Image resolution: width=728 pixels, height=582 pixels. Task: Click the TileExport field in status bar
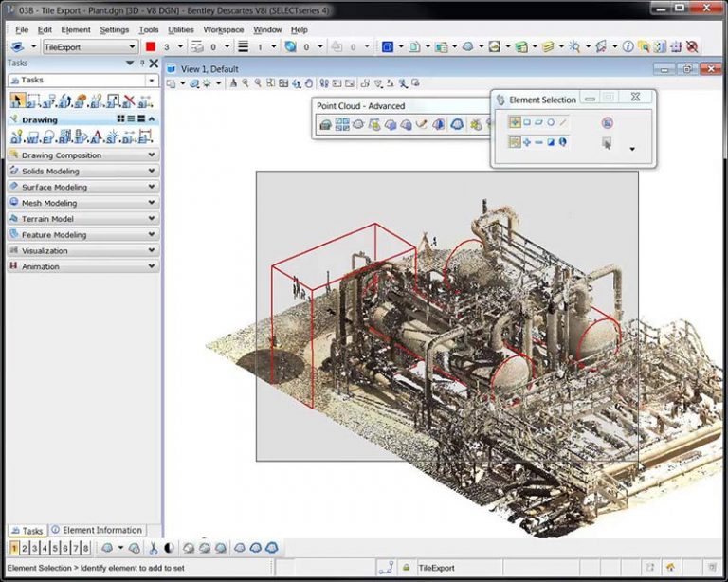point(459,568)
